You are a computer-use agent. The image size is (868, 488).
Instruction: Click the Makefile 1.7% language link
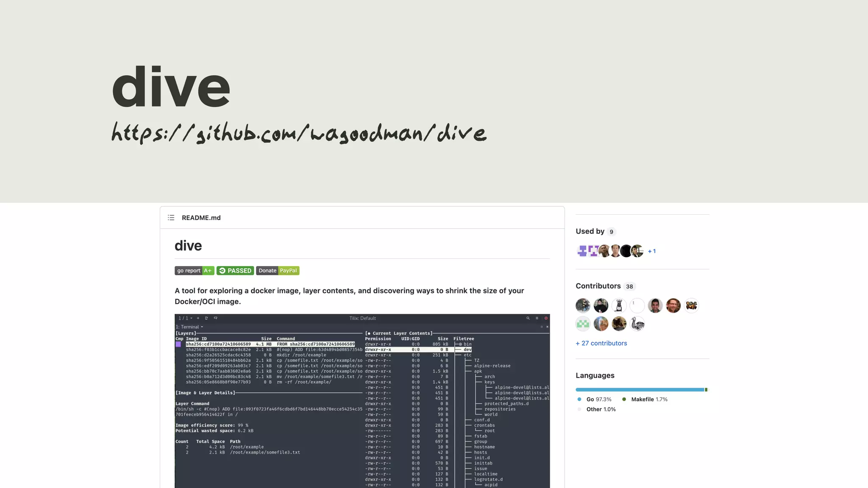(649, 399)
